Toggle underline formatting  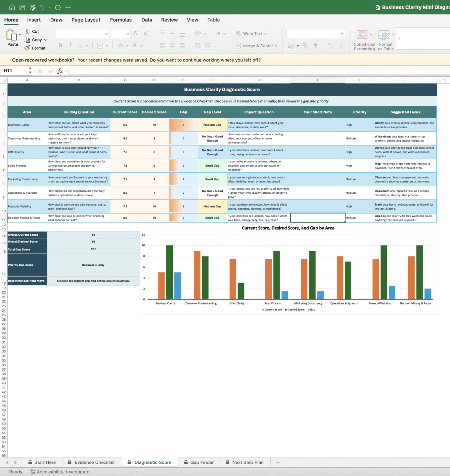pyautogui.click(x=80, y=46)
